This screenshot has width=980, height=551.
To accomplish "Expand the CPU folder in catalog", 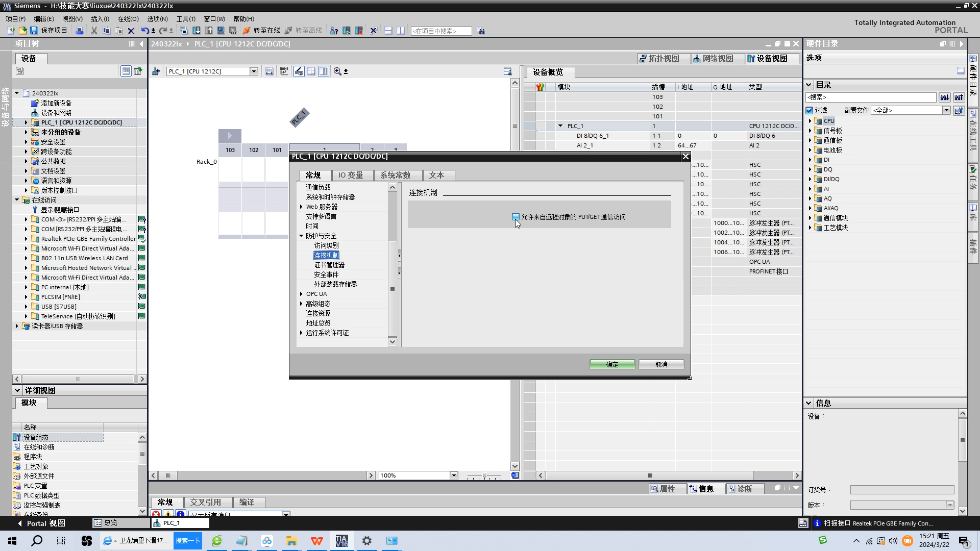I will click(x=810, y=121).
